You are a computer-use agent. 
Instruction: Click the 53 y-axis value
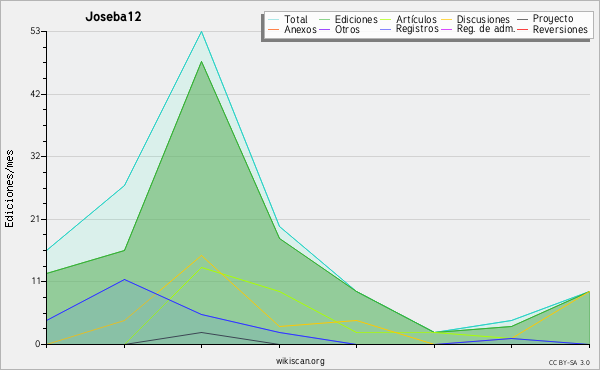[35, 31]
